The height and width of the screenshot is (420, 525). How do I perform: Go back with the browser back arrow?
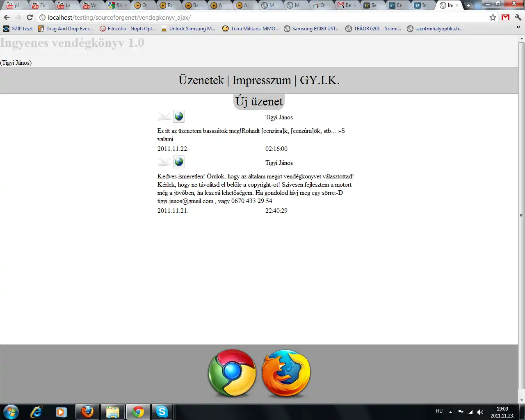coord(7,17)
